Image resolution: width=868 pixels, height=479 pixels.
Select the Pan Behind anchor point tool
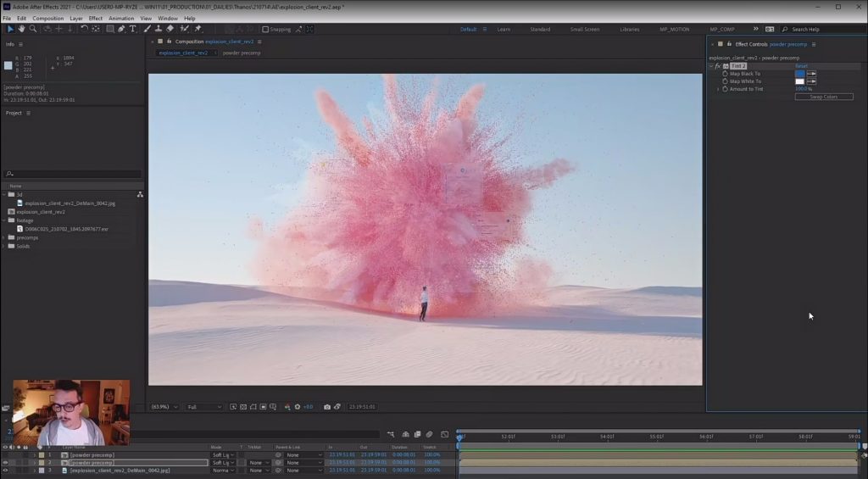click(x=96, y=29)
